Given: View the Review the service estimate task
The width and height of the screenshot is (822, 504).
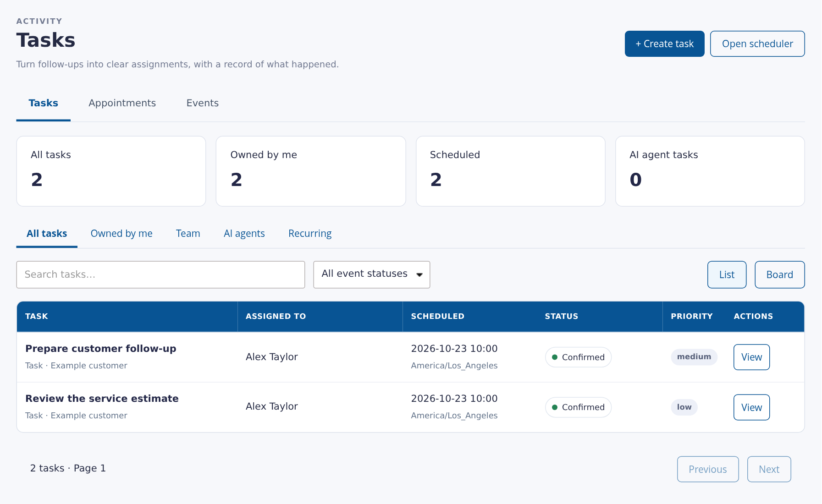Looking at the screenshot, I should [751, 407].
